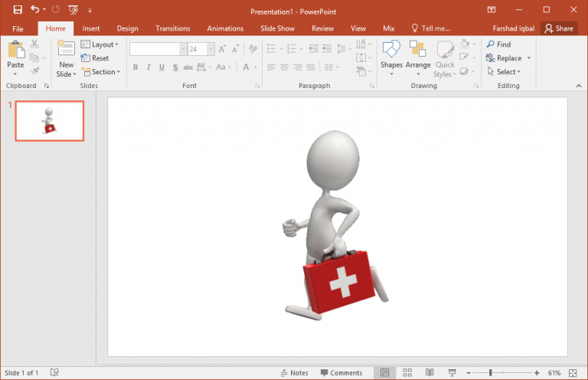The width and height of the screenshot is (588, 380).
Task: Click the Shape Effects icon
Action: pos(464,71)
